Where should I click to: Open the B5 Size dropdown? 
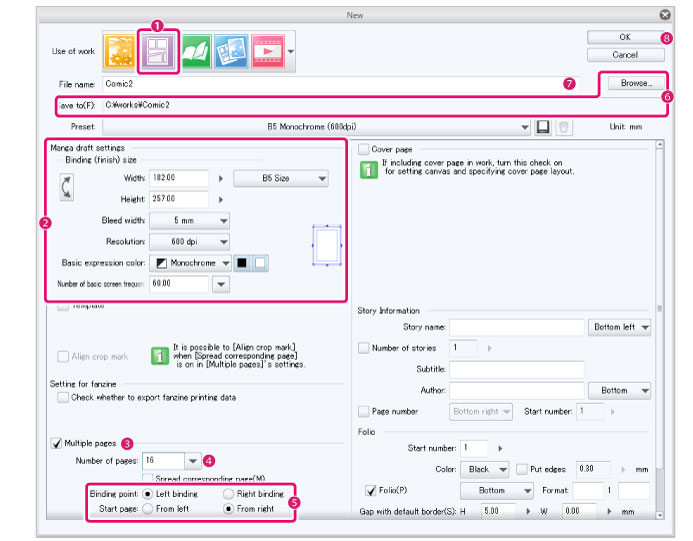281,179
